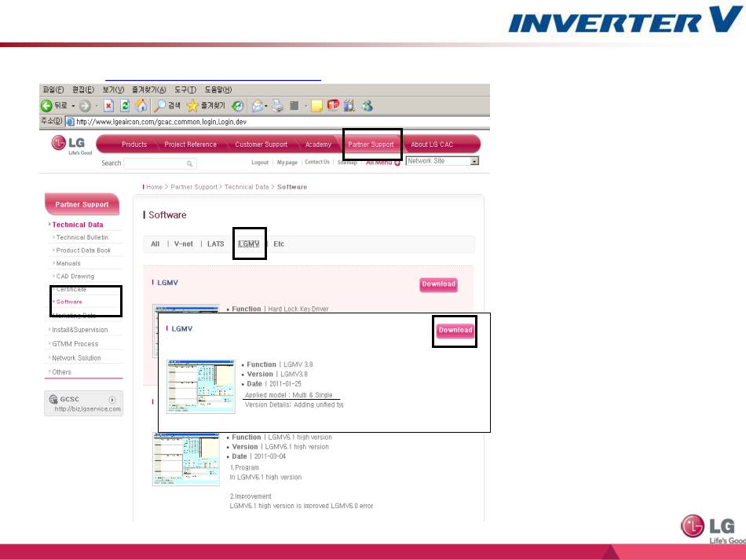Screen dimensions: 746x560
Task: Open Software in the sidebar
Action: [69, 302]
